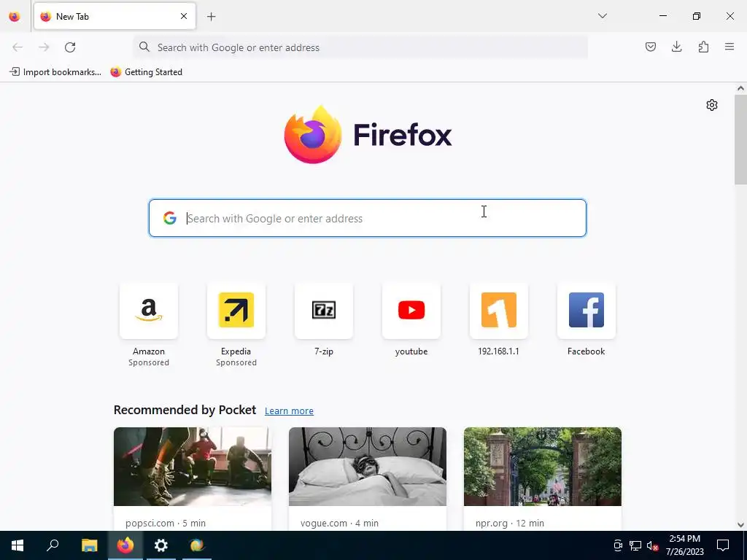Image resolution: width=747 pixels, height=560 pixels.
Task: Open npr.org campus gate article thumbnail
Action: pyautogui.click(x=543, y=467)
